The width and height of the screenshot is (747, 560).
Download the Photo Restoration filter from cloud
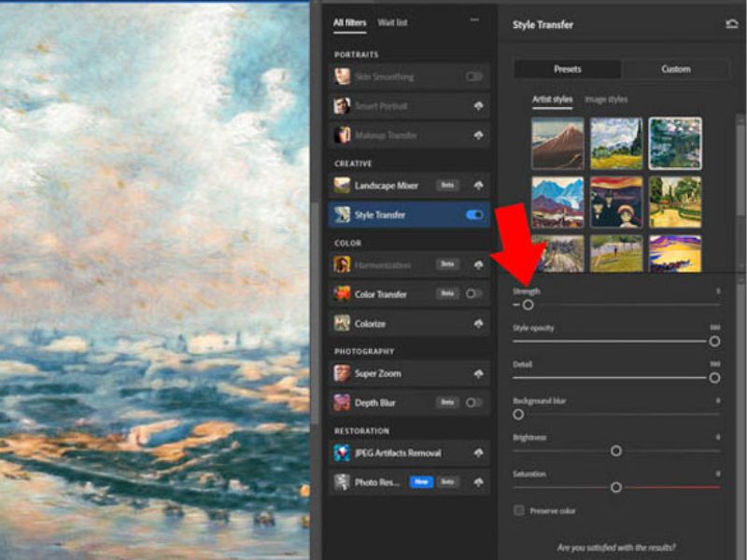click(x=478, y=483)
